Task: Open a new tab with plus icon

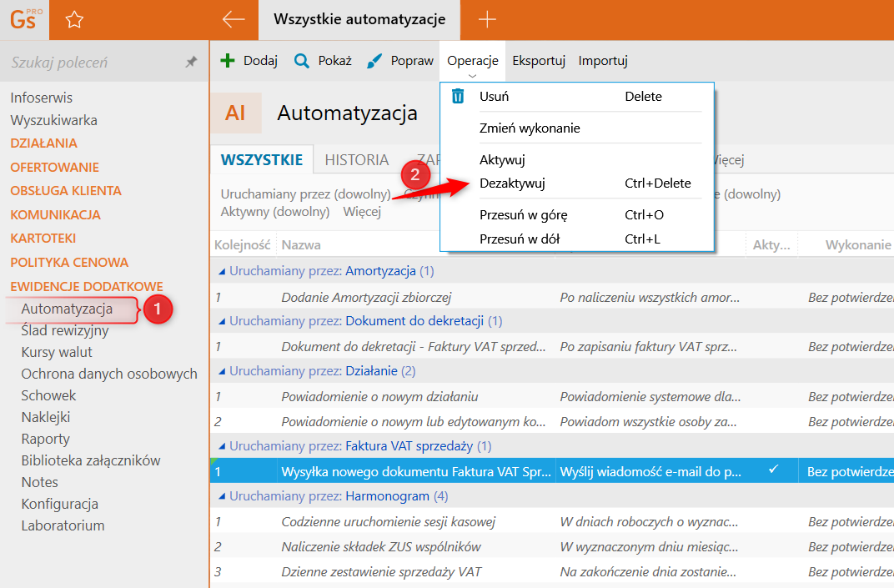Action: (x=487, y=19)
